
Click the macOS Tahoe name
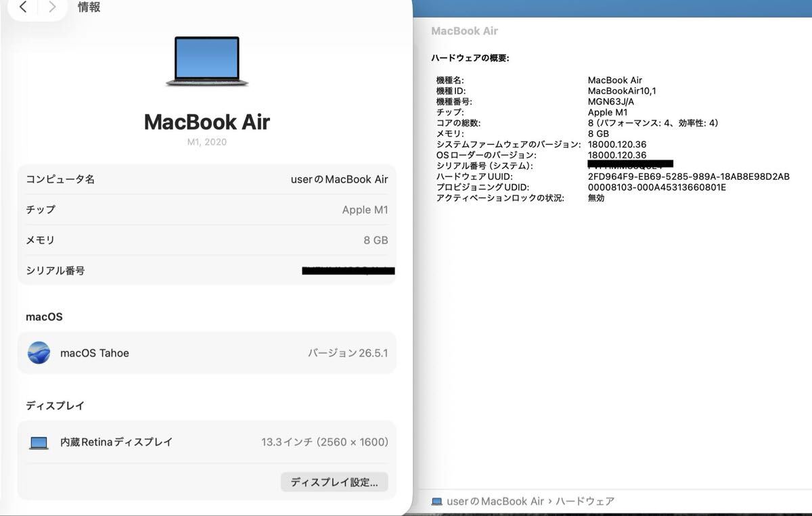coord(95,353)
